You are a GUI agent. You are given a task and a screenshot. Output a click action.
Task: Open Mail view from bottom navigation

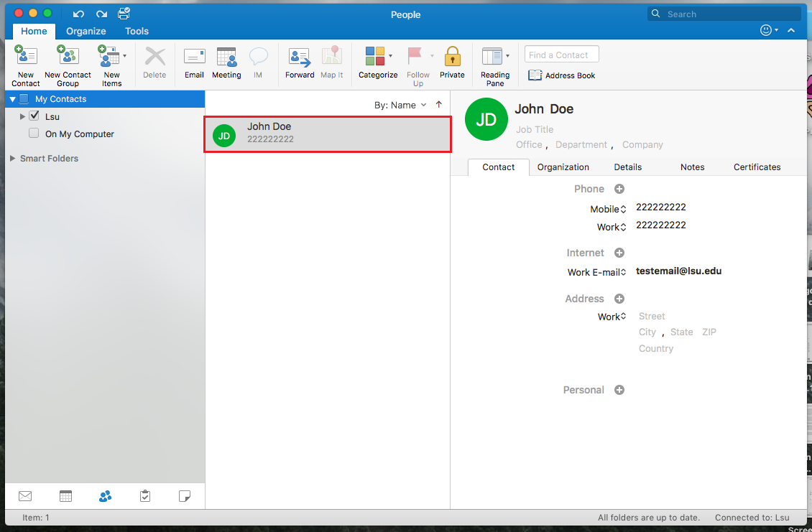[x=25, y=496]
